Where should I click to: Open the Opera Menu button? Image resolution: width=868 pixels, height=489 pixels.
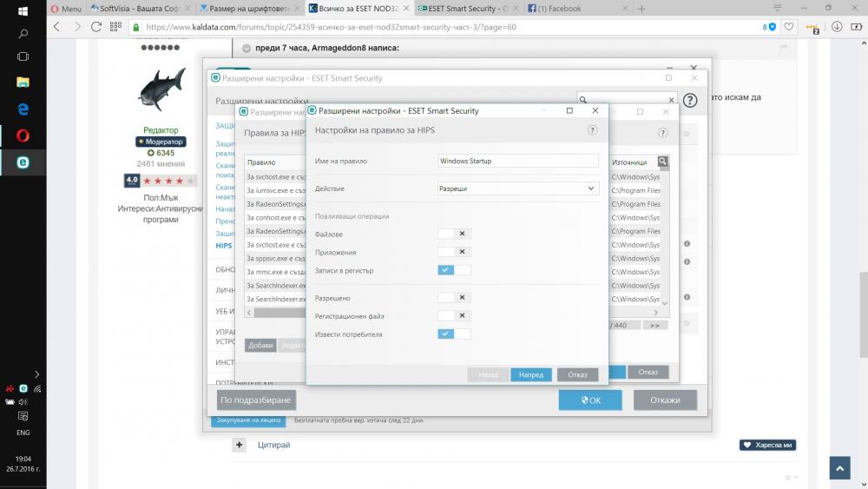tap(67, 9)
